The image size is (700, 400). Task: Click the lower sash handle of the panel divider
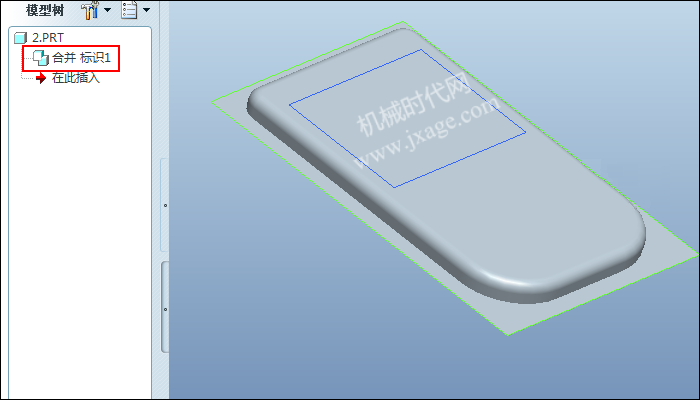tap(165, 308)
